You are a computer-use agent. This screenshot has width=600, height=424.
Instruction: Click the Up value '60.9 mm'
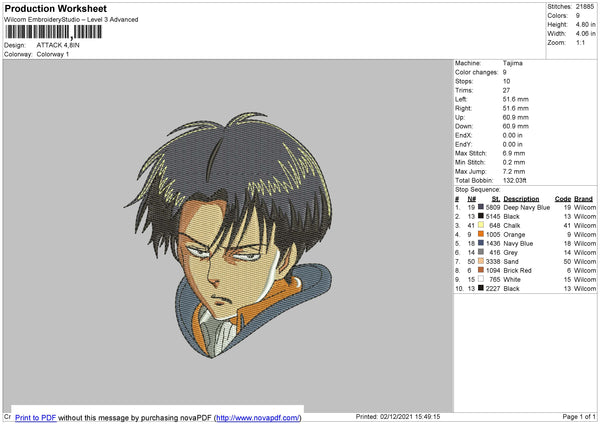[x=515, y=117]
